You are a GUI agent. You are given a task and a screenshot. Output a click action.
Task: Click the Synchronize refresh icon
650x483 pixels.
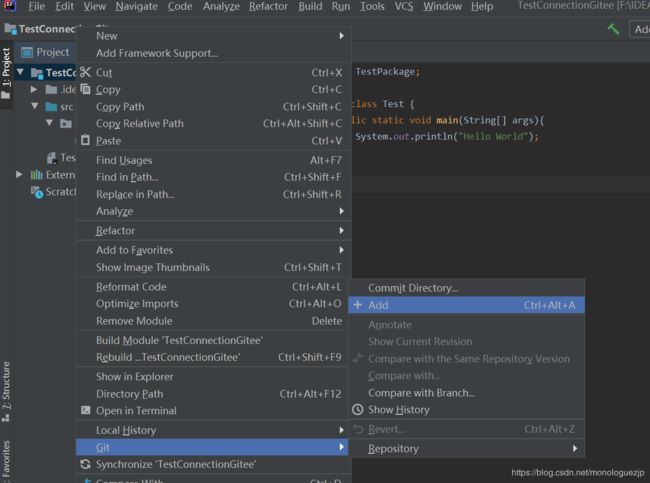tap(85, 464)
